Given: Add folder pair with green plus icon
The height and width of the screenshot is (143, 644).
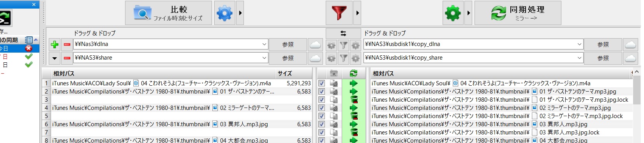Looking at the screenshot, I should tap(55, 44).
